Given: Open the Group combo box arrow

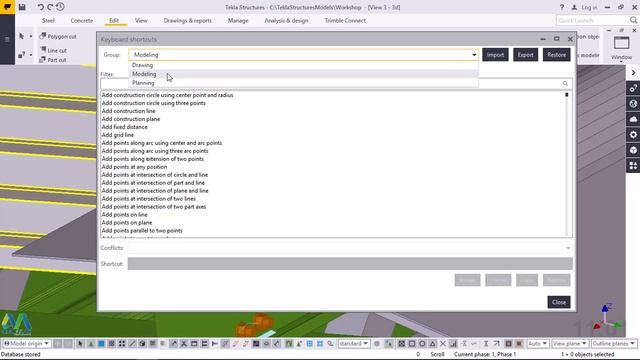Looking at the screenshot, I should pos(474,55).
